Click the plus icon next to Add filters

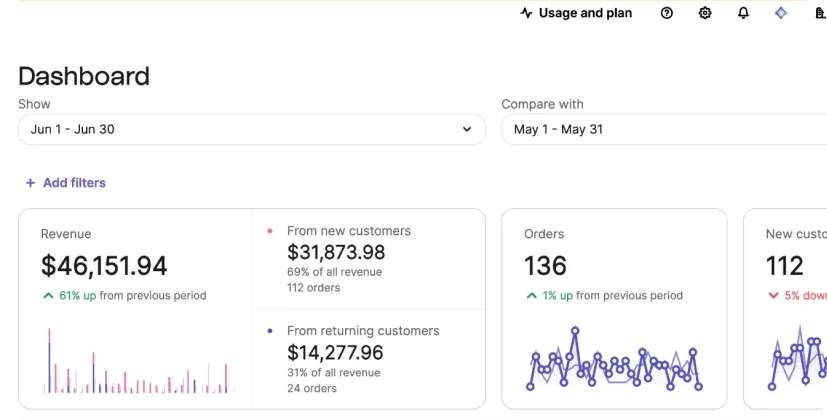30,183
